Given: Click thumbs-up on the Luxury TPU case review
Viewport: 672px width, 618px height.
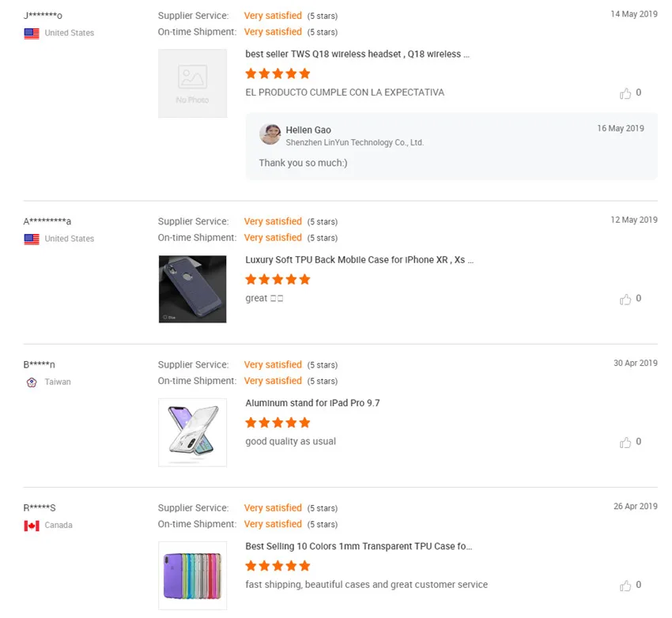Looking at the screenshot, I should pos(625,299).
